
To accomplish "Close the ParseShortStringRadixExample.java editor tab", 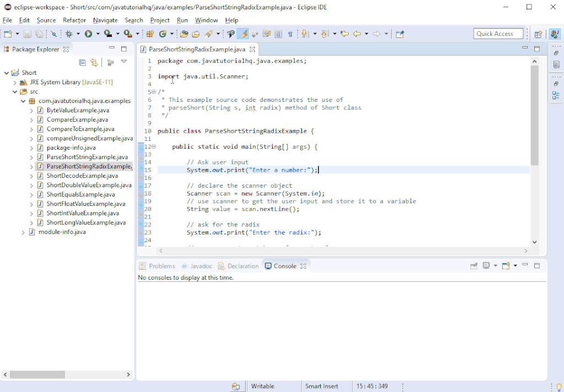I will tap(253, 49).
